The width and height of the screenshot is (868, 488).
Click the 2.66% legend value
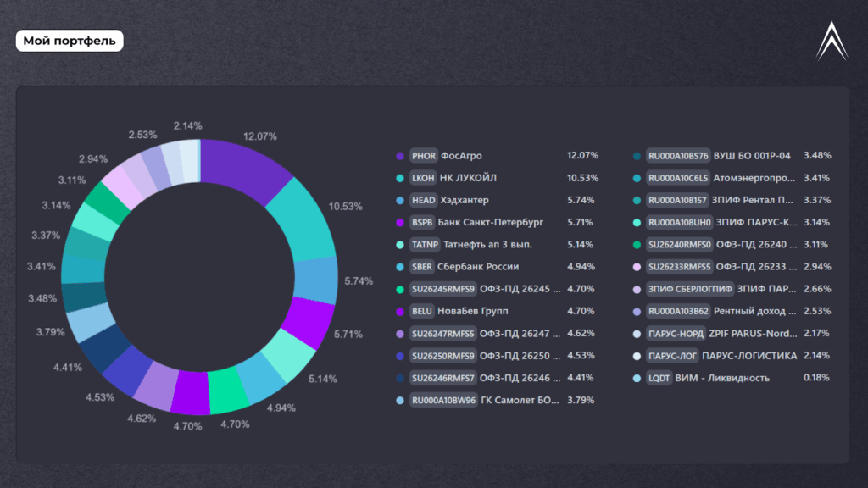[816, 289]
